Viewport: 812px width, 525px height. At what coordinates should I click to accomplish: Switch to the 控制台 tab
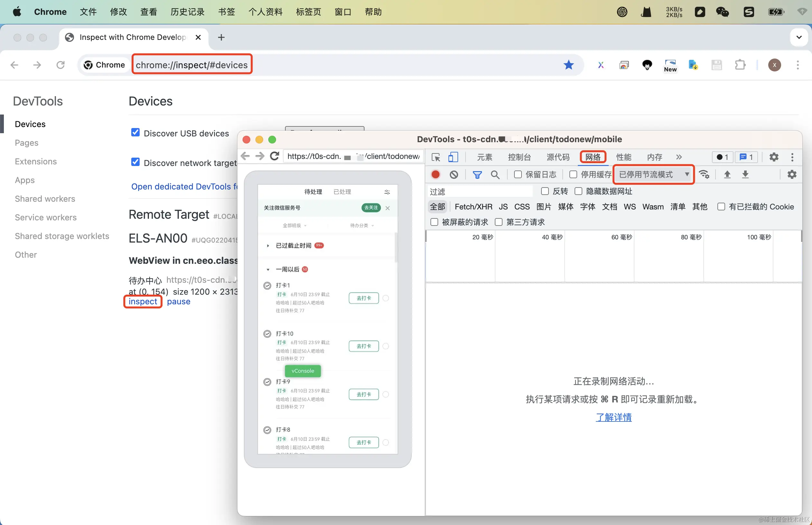tap(519, 157)
